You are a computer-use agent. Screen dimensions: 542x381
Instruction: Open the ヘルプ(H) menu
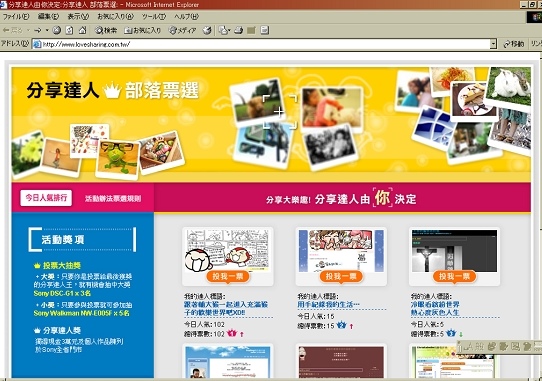[x=186, y=16]
